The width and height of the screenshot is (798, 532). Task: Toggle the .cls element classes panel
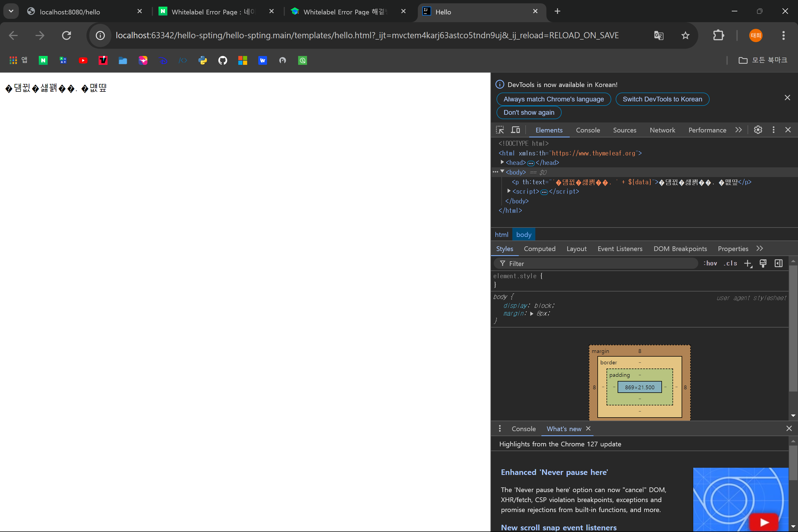click(x=730, y=263)
